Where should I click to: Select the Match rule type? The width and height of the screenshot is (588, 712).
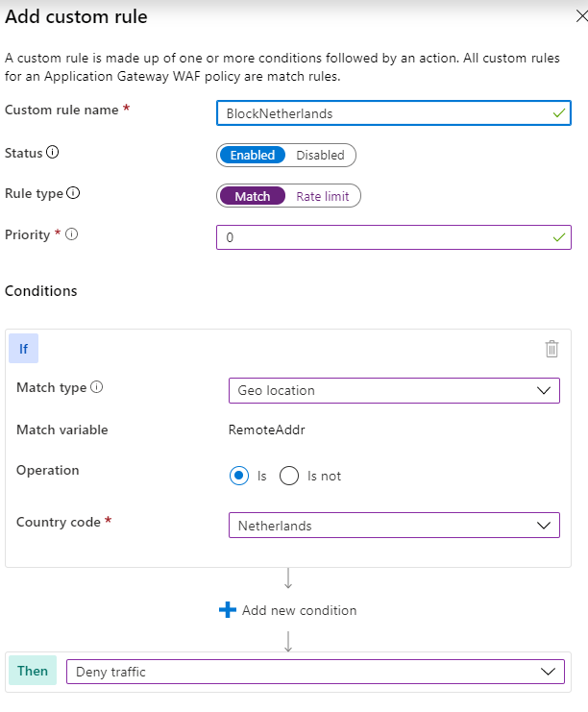pos(253,196)
